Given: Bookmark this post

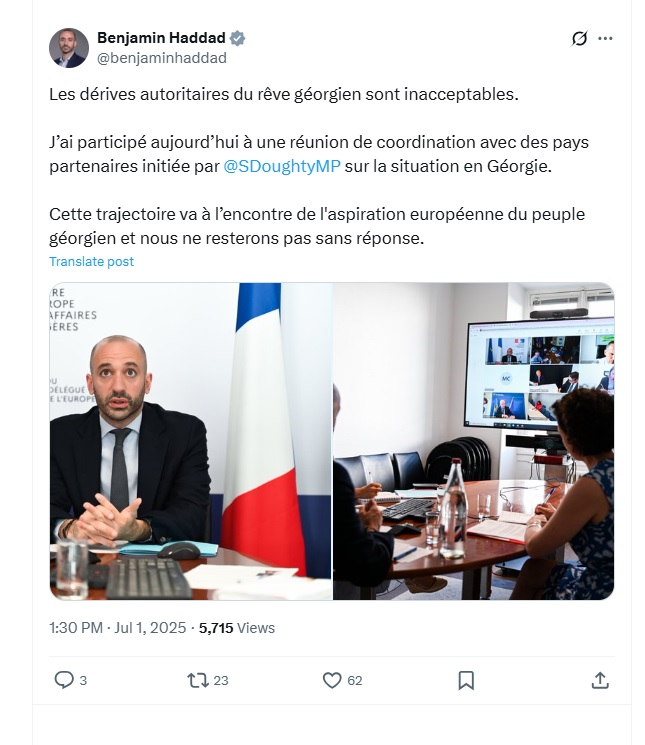Looking at the screenshot, I should tap(466, 680).
